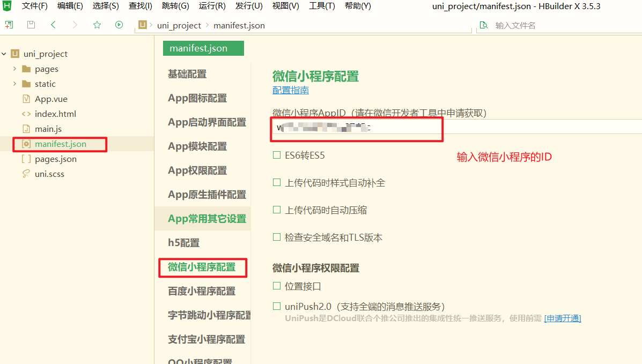
Task: Open the 发行(U) menu
Action: click(x=248, y=6)
